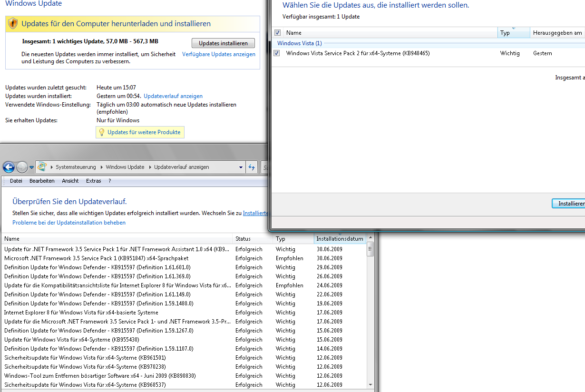Sort history by Installationsdatum column
Screen dimensions: 585x392
340,239
